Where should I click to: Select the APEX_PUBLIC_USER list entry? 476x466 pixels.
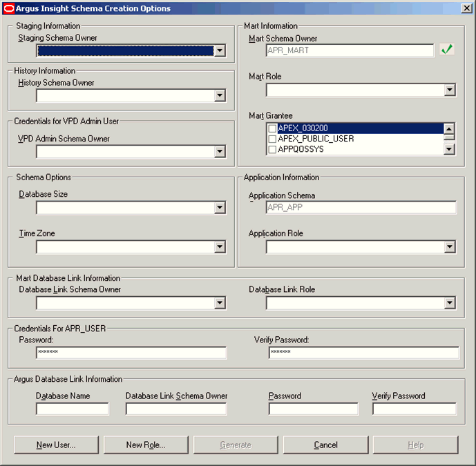click(x=316, y=139)
